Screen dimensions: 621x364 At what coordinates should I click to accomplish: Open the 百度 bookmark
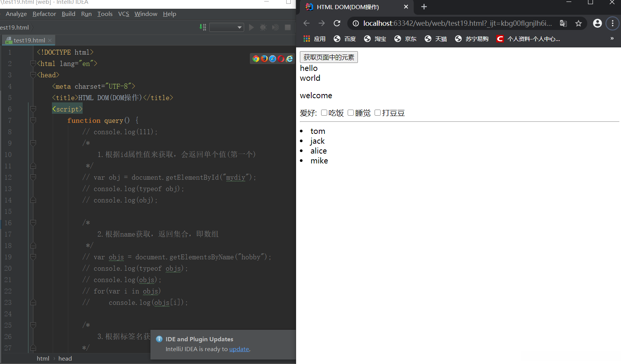click(345, 39)
